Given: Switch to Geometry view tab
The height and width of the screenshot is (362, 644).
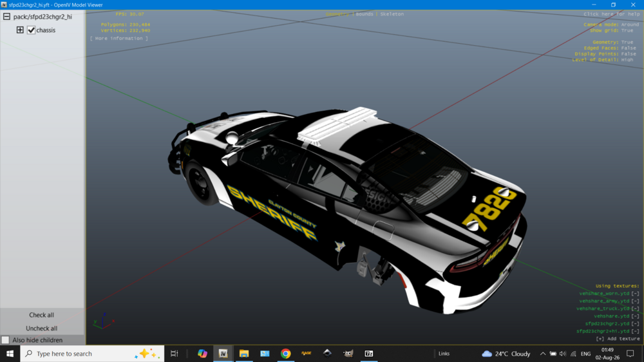Looking at the screenshot, I should click(x=337, y=14).
